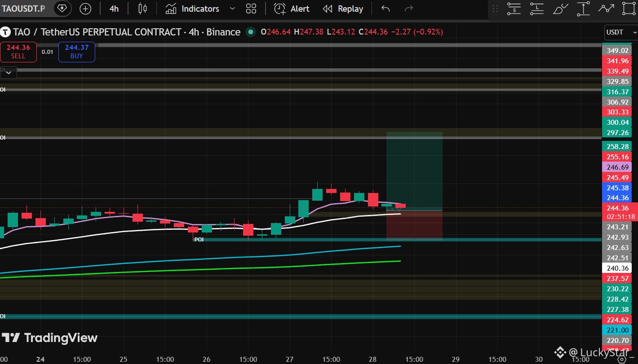Select the long position drawing tool
The image size is (638, 364).
[537, 8]
